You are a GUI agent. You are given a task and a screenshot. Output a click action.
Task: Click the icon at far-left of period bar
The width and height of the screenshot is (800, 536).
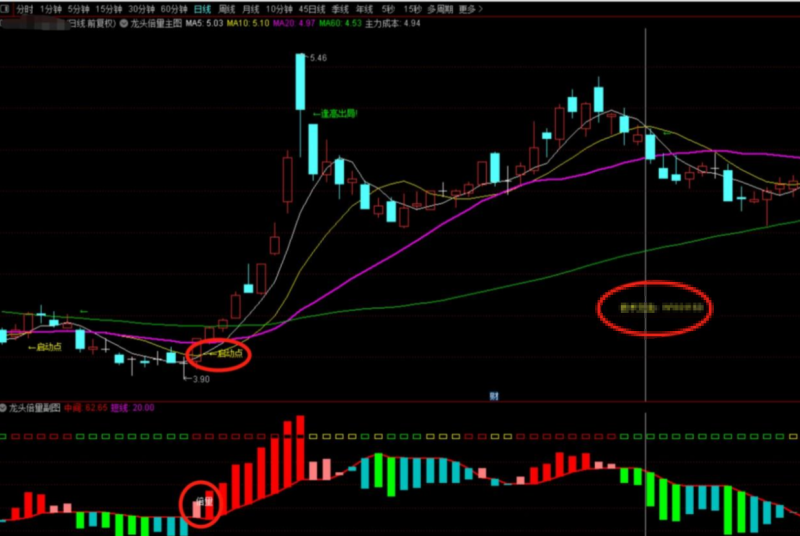point(5,7)
